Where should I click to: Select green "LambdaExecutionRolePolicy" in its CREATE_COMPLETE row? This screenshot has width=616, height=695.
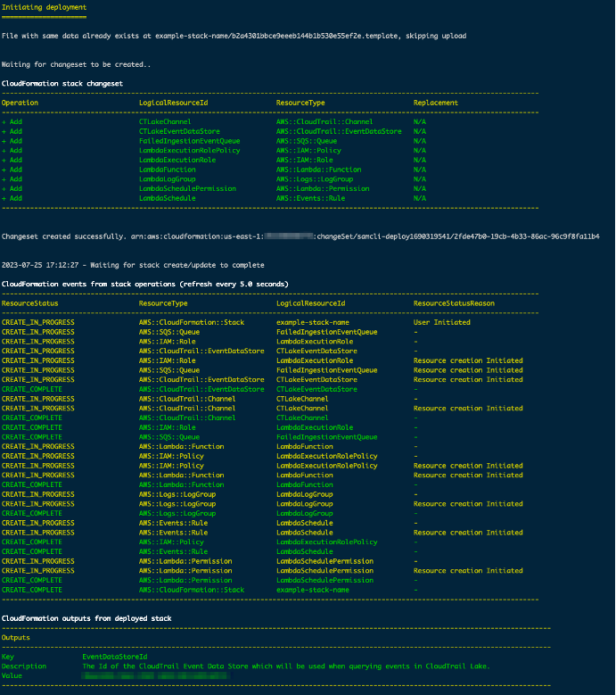[327, 542]
